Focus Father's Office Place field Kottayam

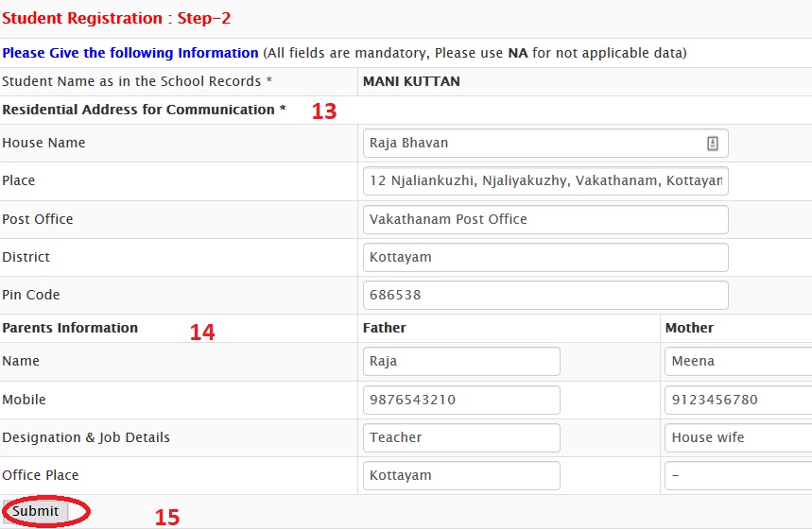pos(461,476)
